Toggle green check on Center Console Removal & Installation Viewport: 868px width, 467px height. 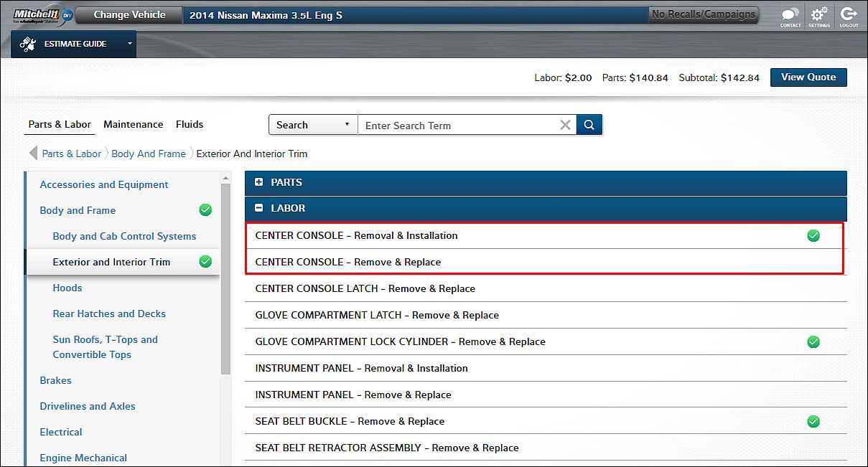pos(813,235)
